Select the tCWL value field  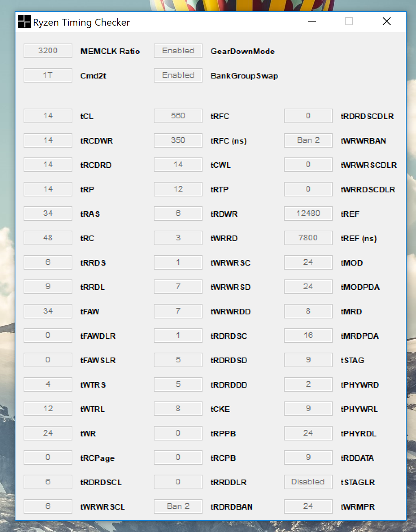pos(178,165)
